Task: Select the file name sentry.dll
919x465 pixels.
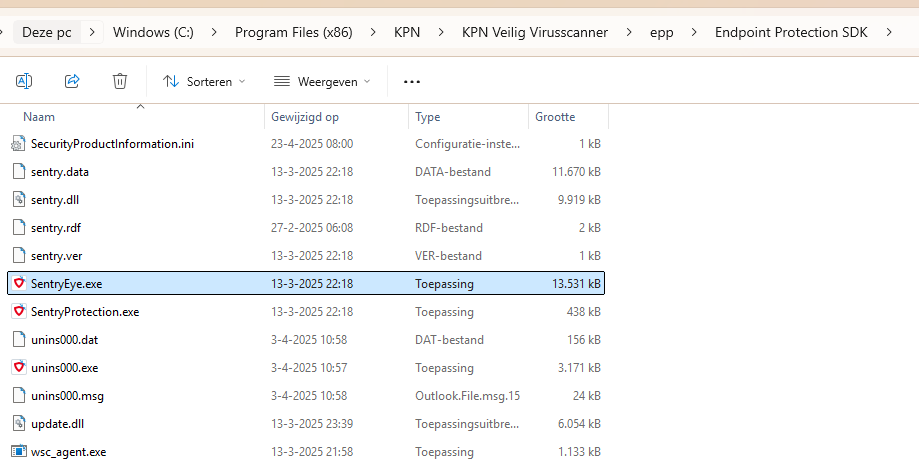Action: (55, 200)
